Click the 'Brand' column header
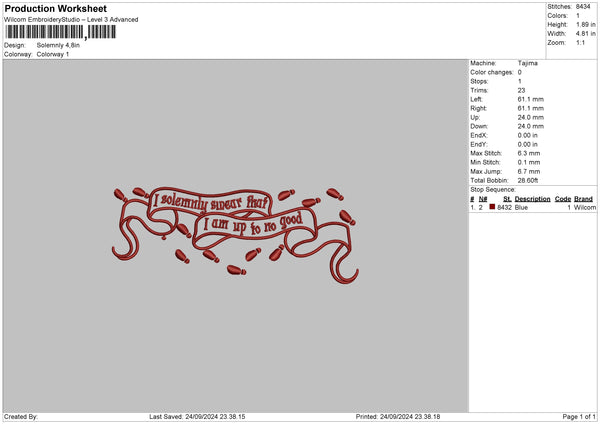The image size is (600, 424). [x=583, y=199]
